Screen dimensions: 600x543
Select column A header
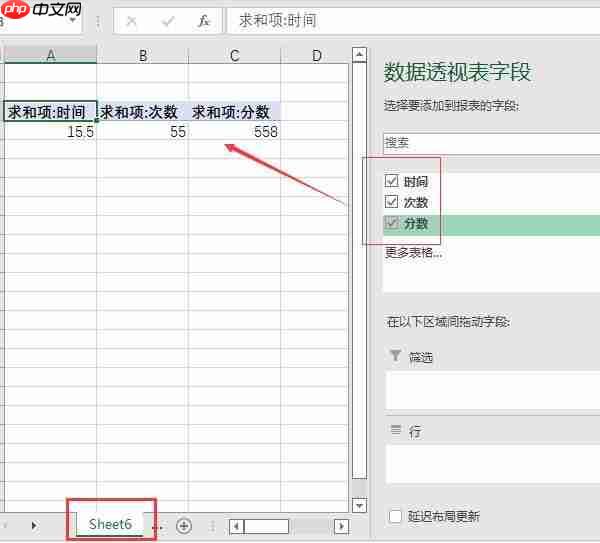pyautogui.click(x=51, y=55)
